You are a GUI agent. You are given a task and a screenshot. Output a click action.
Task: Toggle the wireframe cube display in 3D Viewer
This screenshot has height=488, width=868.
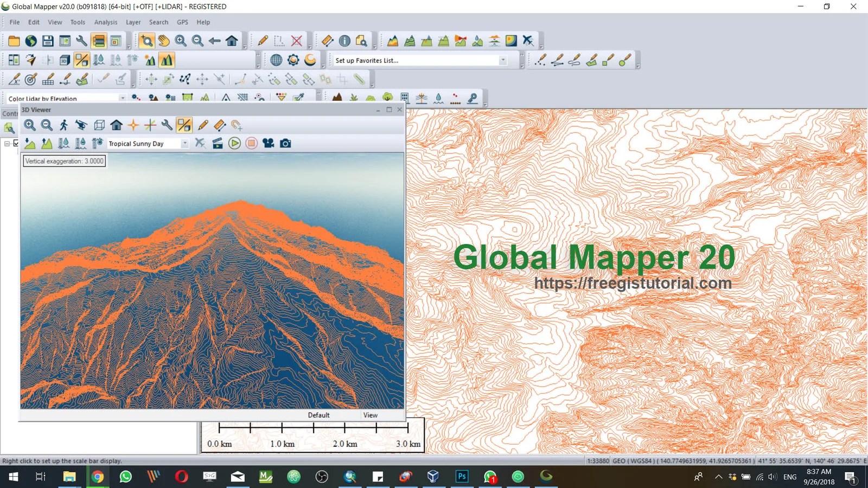99,125
